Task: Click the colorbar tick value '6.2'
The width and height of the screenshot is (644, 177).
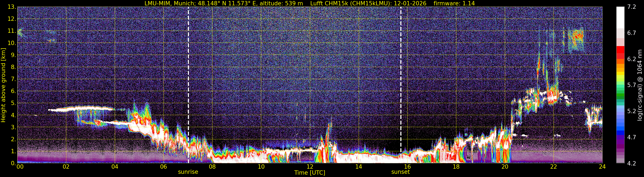Action: (x=632, y=59)
